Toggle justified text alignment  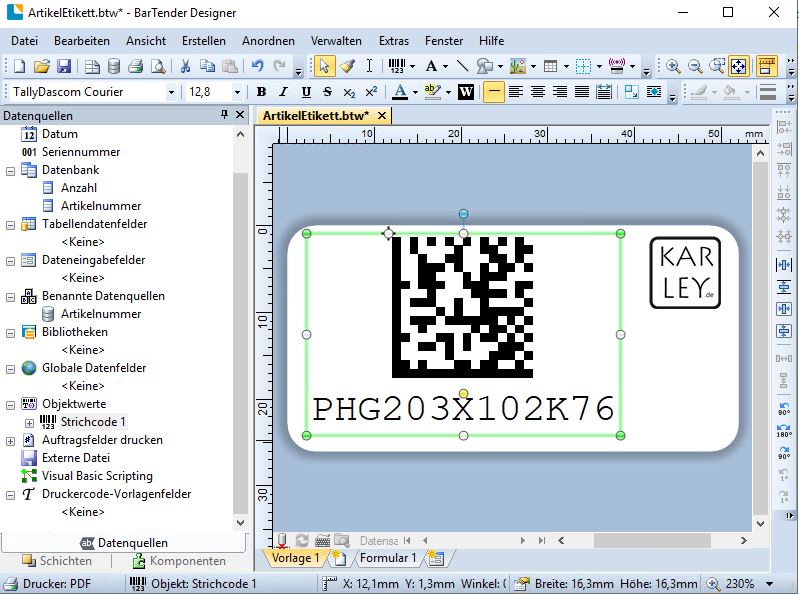(x=581, y=92)
